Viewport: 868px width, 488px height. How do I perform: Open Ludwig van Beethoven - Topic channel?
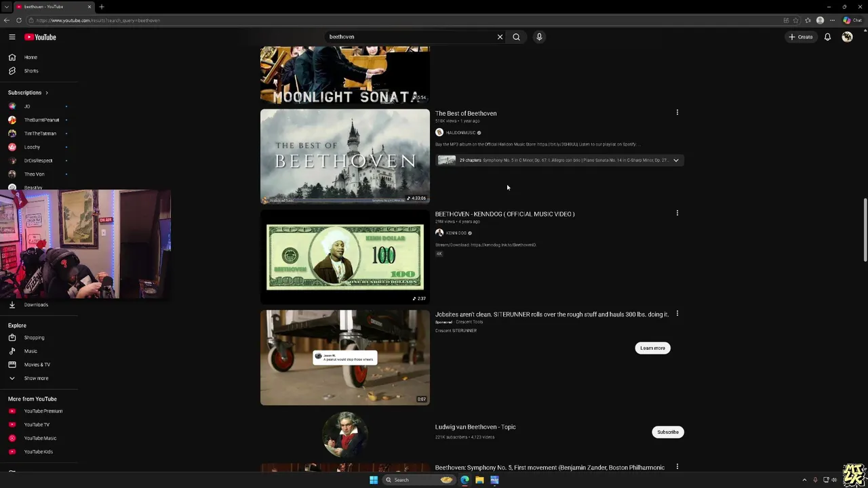coord(475,427)
